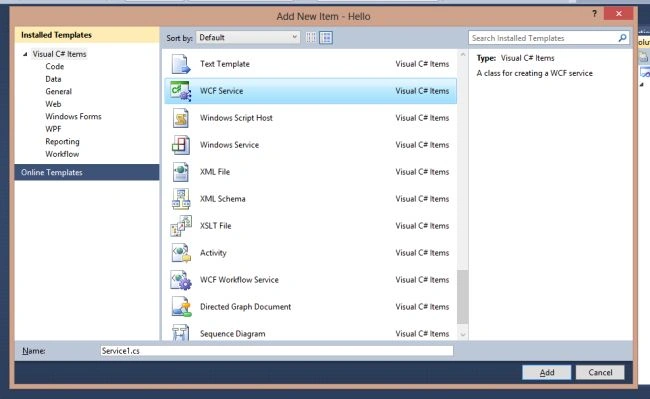Select the XML Schema icon
650x399 pixels.
(x=181, y=199)
